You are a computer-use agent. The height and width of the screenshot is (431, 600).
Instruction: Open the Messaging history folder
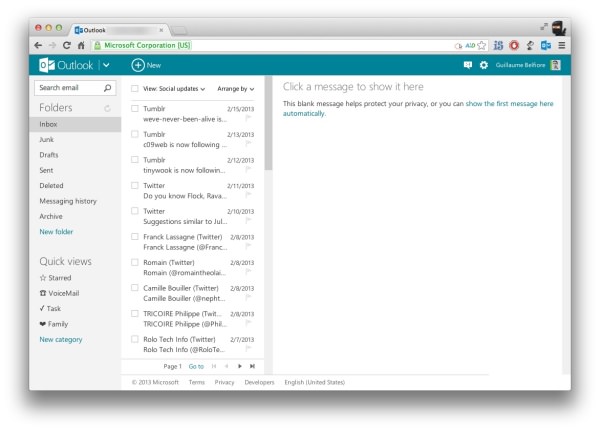68,201
